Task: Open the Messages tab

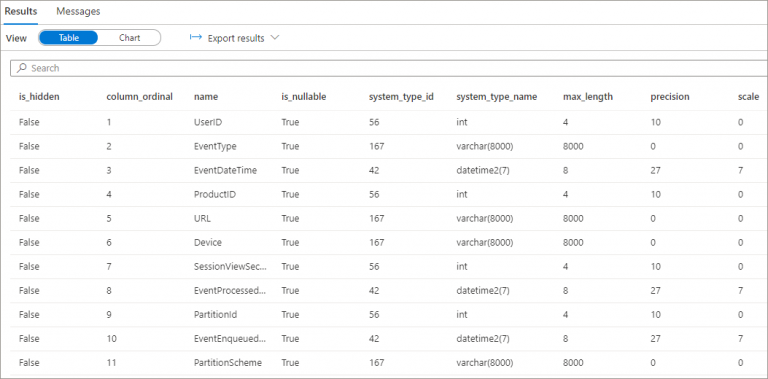Action: tap(78, 11)
